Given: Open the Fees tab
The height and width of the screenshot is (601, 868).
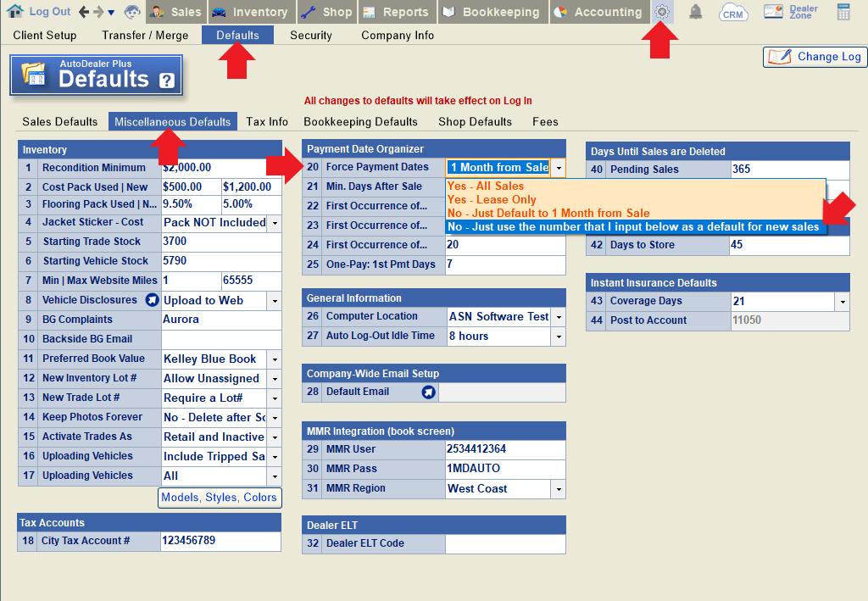Looking at the screenshot, I should point(545,122).
